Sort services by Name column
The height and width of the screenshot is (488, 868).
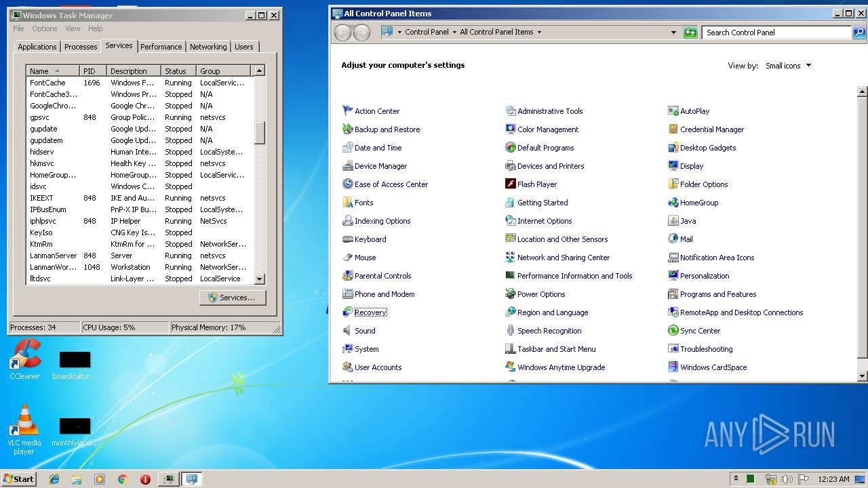point(53,71)
